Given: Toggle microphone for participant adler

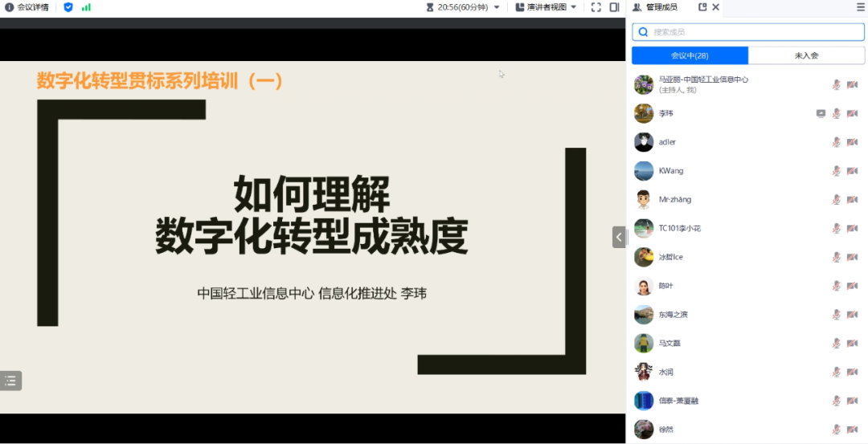Looking at the screenshot, I should coord(836,142).
